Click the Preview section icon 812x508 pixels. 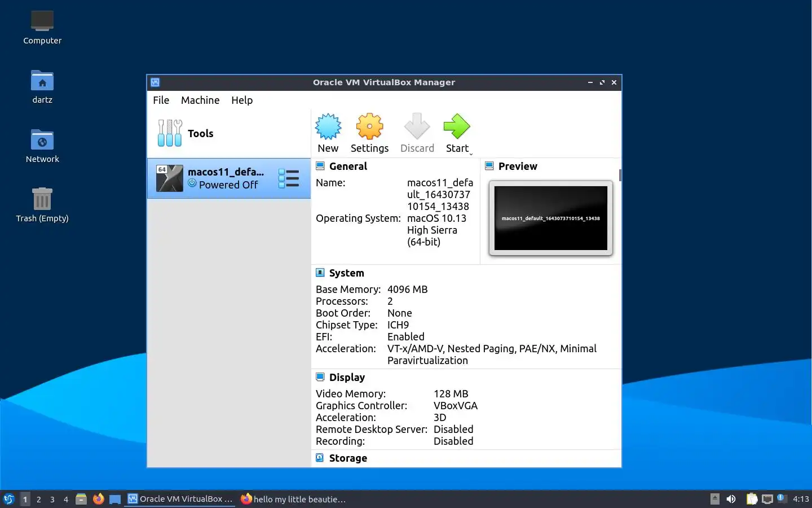(x=489, y=166)
